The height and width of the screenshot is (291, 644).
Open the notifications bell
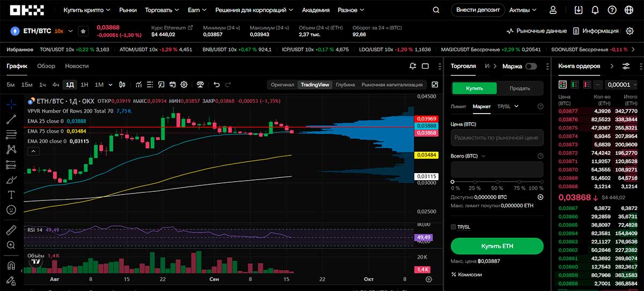pos(595,10)
